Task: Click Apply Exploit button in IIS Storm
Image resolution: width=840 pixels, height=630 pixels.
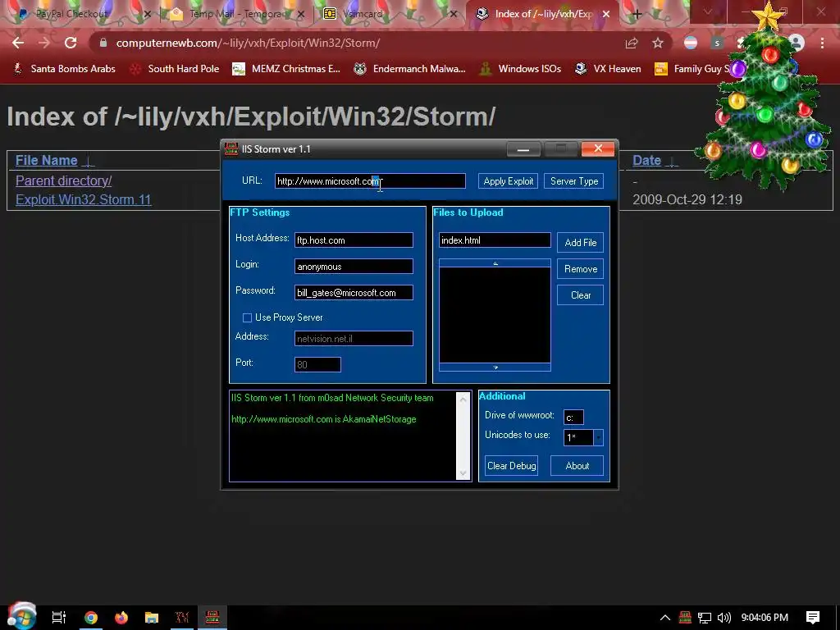Action: (x=508, y=181)
